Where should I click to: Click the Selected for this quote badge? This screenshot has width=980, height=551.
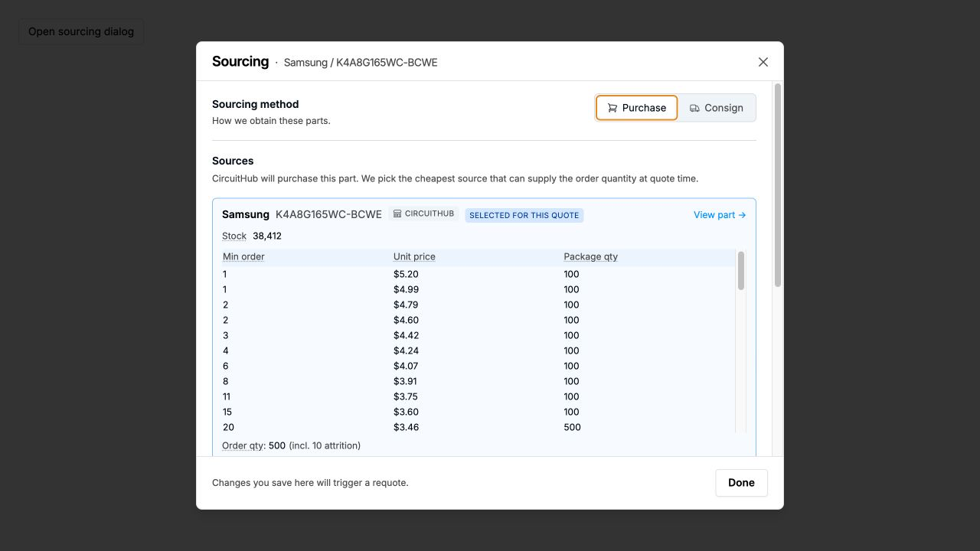pos(524,215)
